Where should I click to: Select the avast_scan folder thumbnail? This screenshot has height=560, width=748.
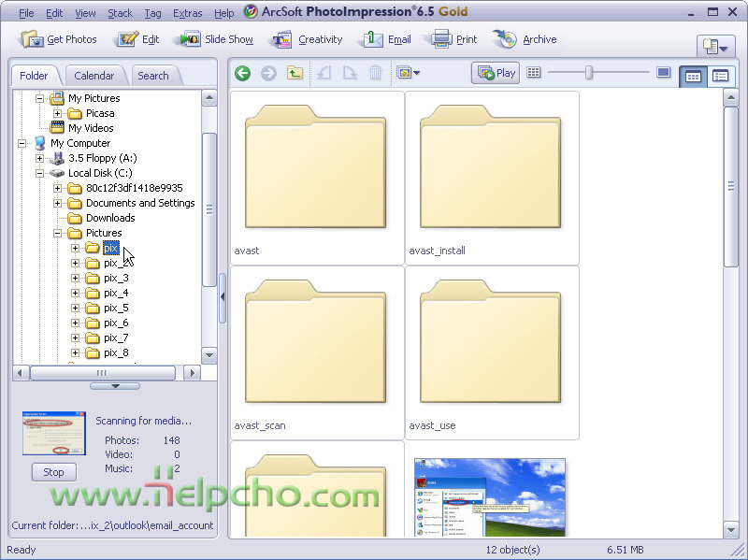click(x=317, y=353)
